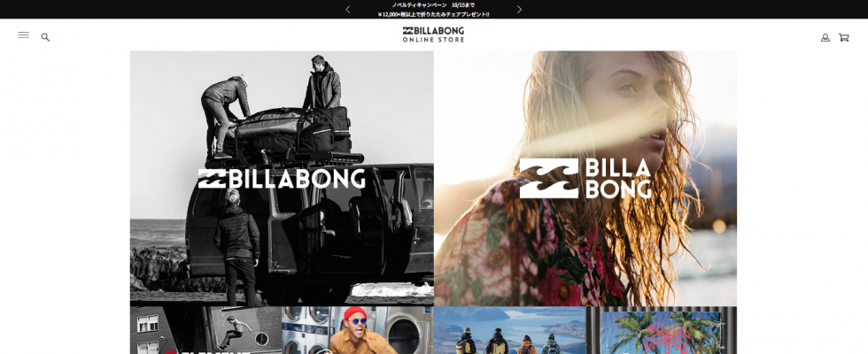Click the Billabong Online Store logo
Viewport: 868px width, 354px height.
433,35
